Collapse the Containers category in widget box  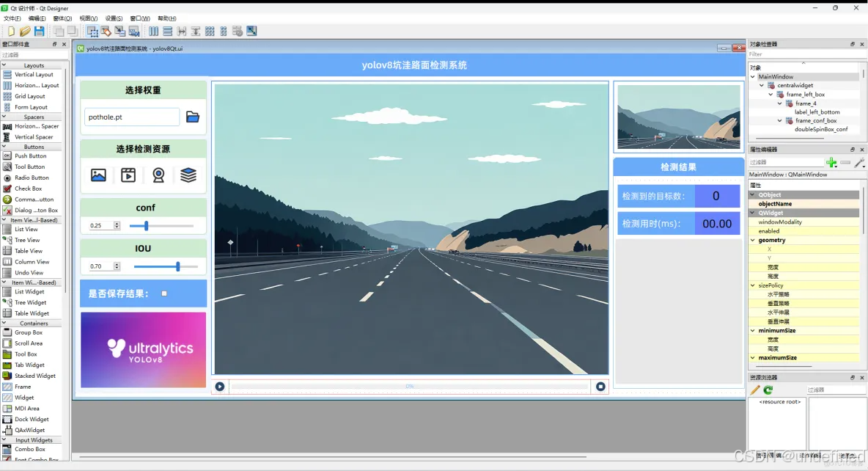click(x=4, y=323)
